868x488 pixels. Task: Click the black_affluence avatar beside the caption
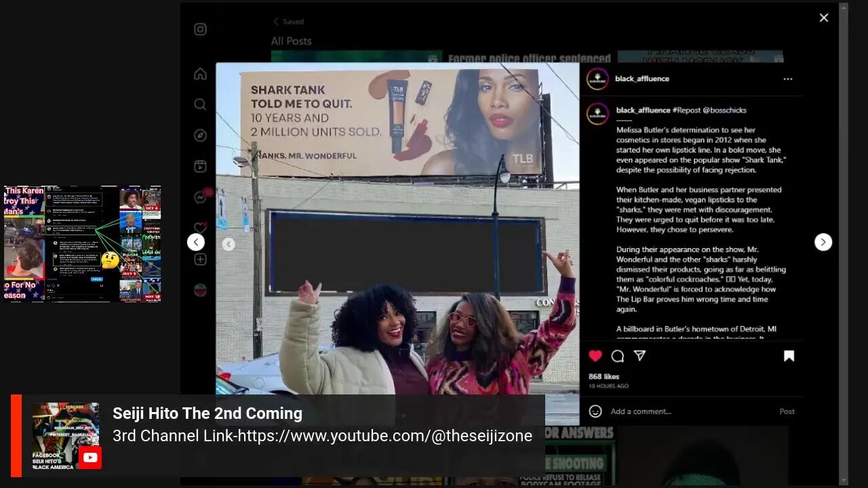click(x=597, y=113)
